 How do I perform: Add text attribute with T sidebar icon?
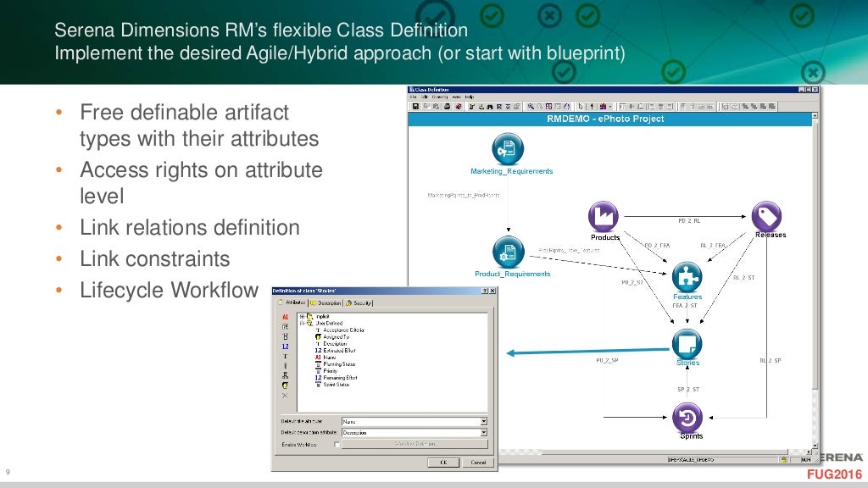click(285, 356)
